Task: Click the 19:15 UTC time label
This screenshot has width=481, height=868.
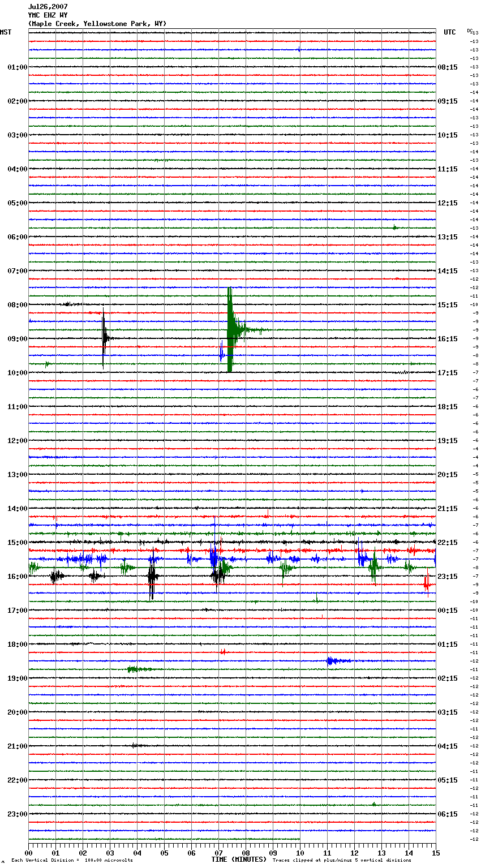Action: click(448, 441)
